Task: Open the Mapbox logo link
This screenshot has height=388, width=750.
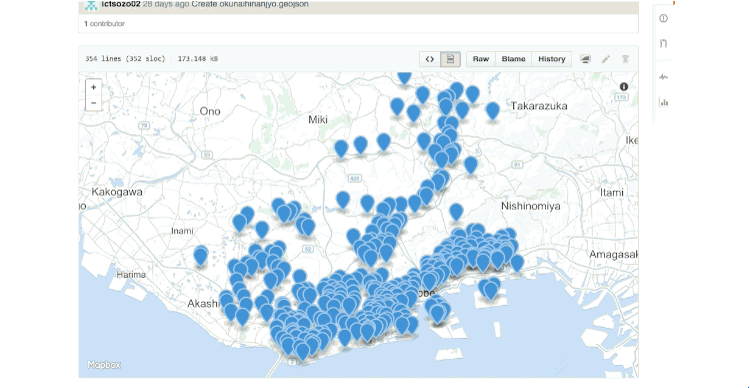Action: point(104,365)
